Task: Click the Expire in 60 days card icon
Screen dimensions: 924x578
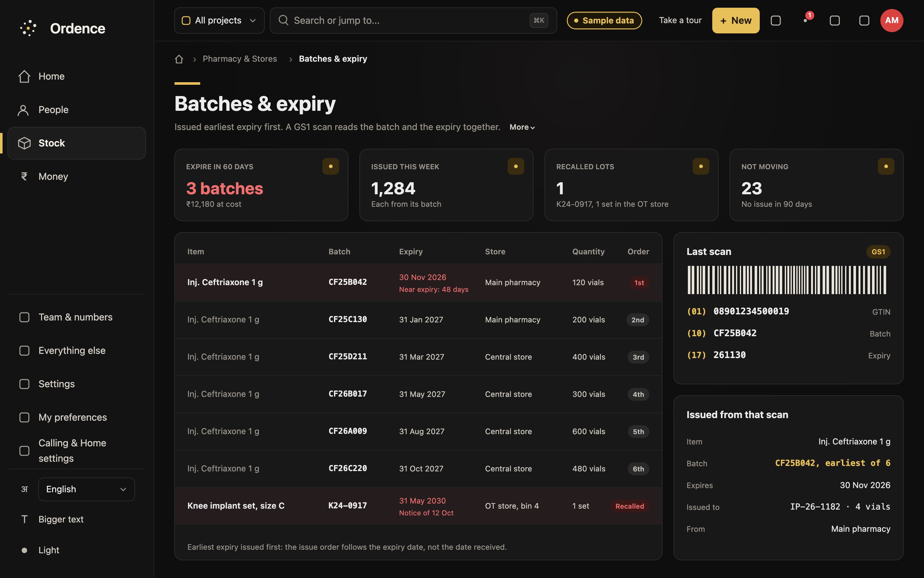Action: coord(331,166)
